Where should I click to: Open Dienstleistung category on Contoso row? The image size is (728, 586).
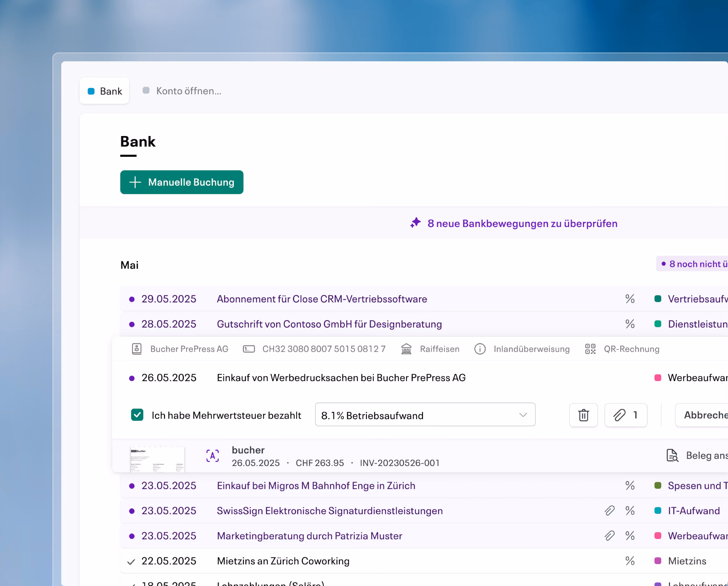(x=691, y=324)
